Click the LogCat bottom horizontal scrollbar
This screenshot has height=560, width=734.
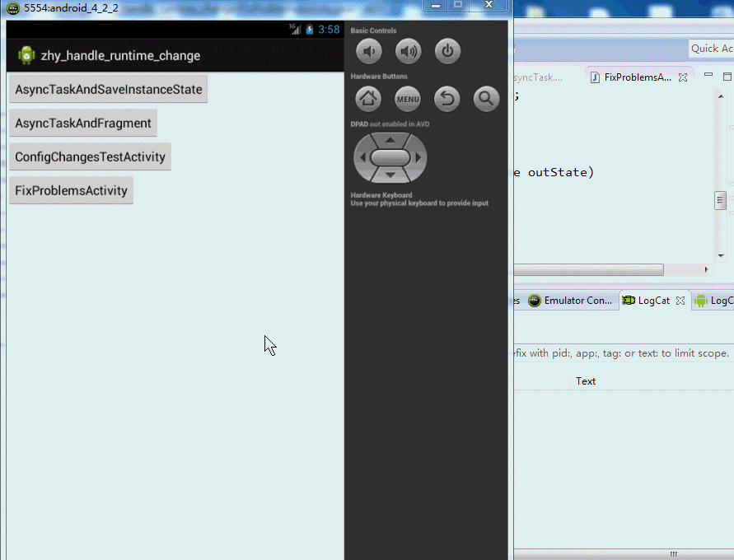tap(624, 554)
